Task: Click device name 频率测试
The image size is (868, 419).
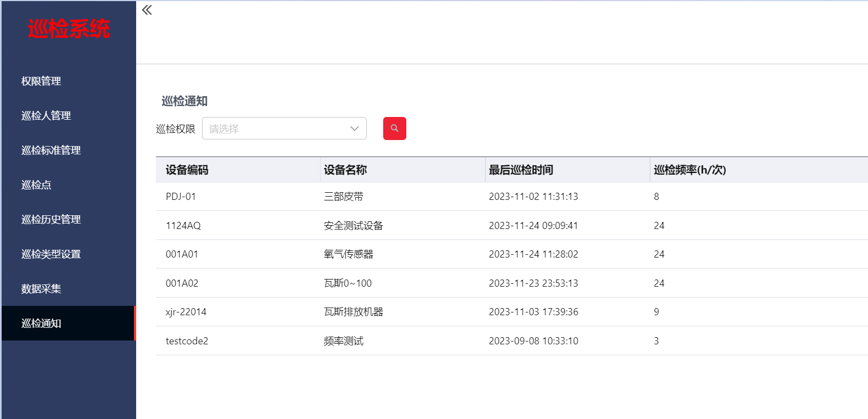Action: click(x=344, y=341)
